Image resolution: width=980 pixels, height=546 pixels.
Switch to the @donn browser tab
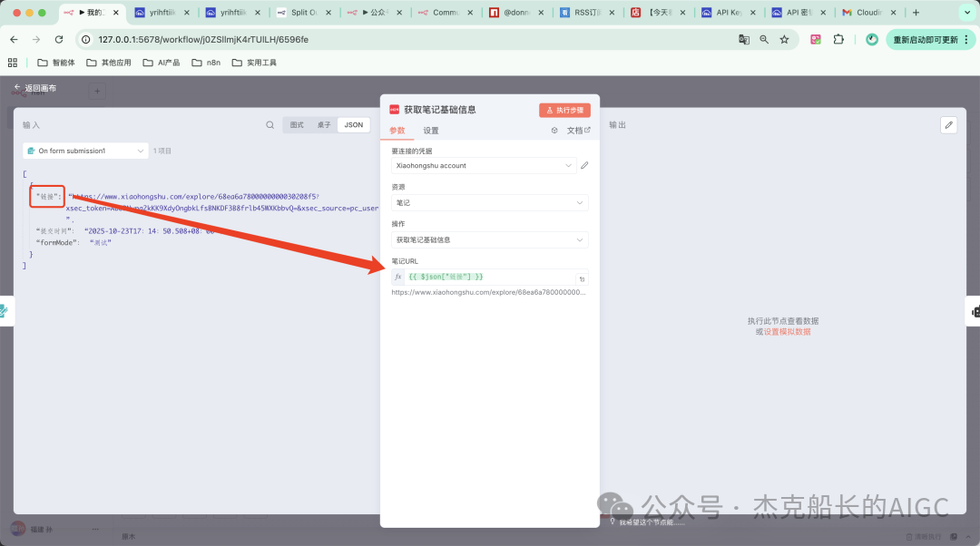coord(515,13)
